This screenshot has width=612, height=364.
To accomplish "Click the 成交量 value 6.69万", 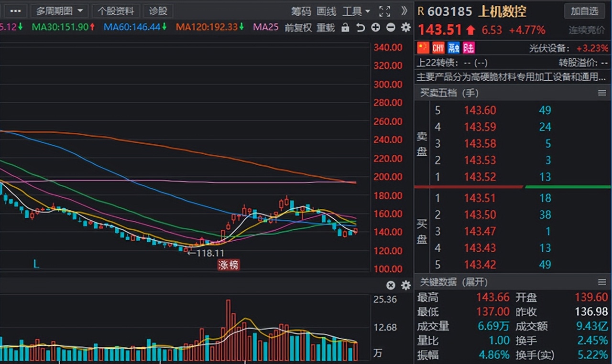I will (493, 326).
